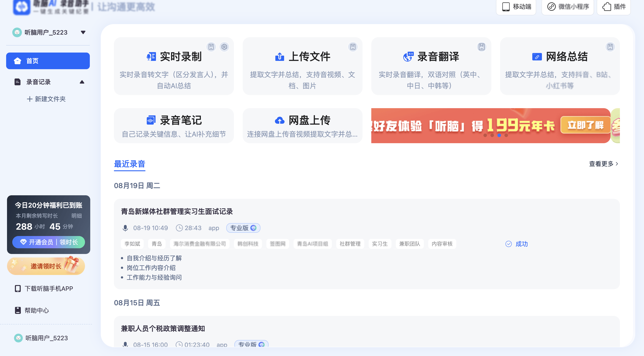Open the 微信小程序 option
The image size is (644, 356).
tap(568, 7)
